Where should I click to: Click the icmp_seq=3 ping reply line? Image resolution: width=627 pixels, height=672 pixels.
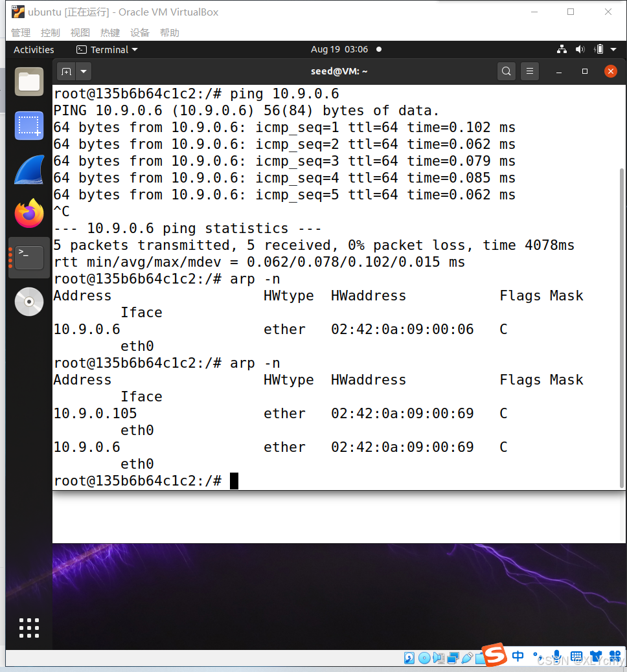pyautogui.click(x=284, y=161)
